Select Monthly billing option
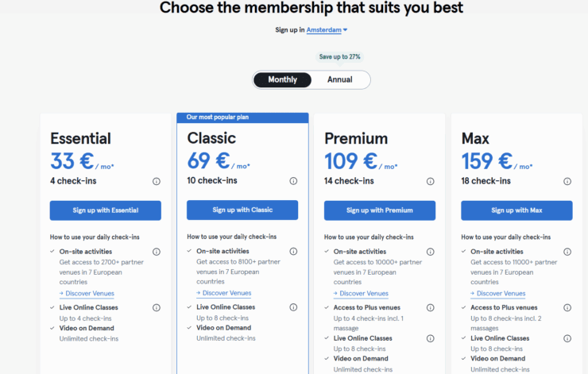Image resolution: width=588 pixels, height=374 pixels. coord(283,79)
